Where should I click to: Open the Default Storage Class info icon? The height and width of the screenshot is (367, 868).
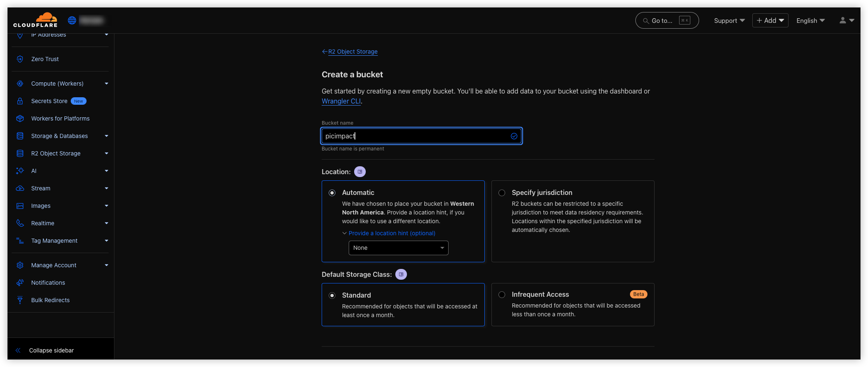401,274
